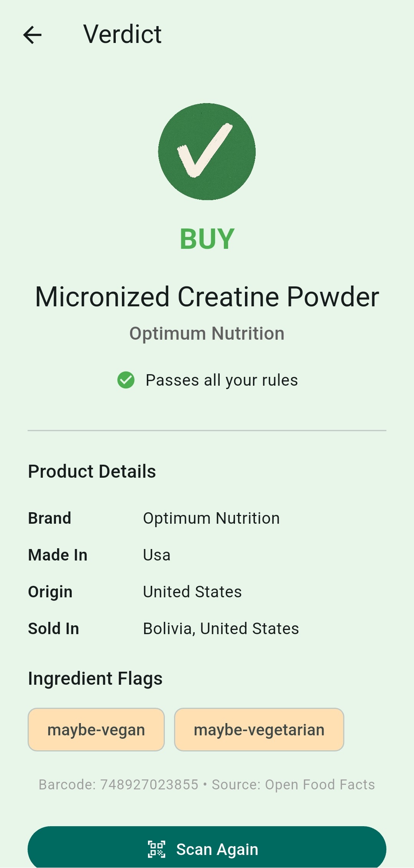Image resolution: width=414 pixels, height=868 pixels.
Task: Tap the 'Bolivia, United States' Sold In value
Action: [221, 629]
